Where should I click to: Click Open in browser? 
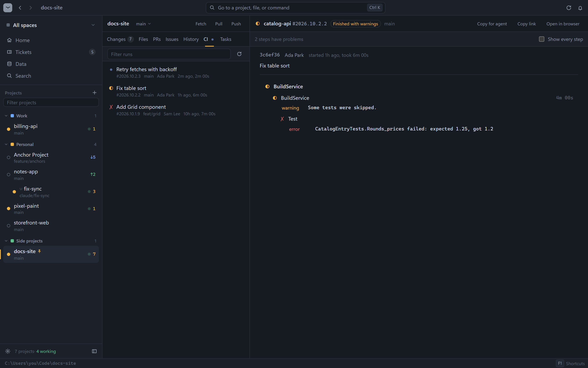point(563,24)
